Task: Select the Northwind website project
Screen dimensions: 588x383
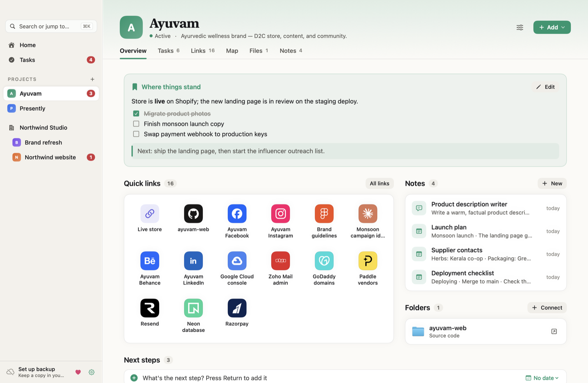Action: coord(51,157)
